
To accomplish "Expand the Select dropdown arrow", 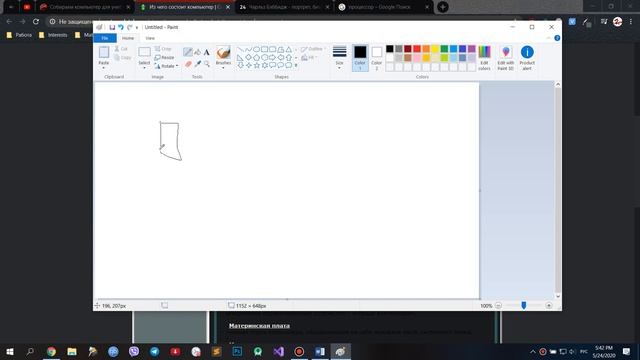I will pos(144,68).
